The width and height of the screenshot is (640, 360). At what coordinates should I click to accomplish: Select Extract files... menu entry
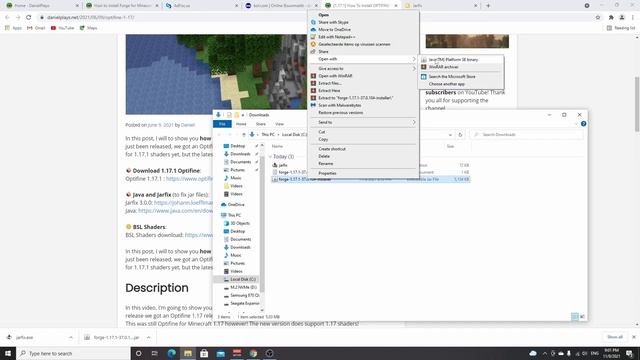pos(330,83)
